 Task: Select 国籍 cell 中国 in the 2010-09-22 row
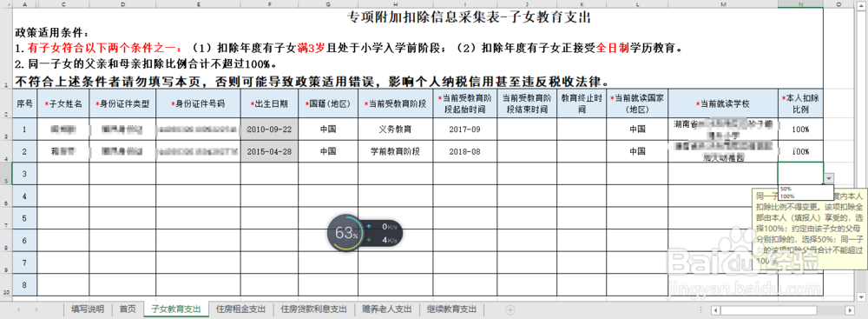point(328,129)
